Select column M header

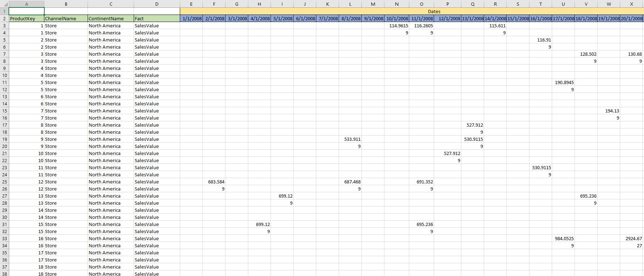[373, 4]
